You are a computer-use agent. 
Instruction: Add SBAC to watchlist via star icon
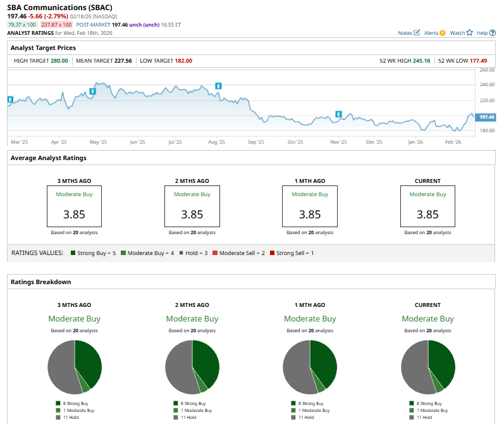[470, 33]
